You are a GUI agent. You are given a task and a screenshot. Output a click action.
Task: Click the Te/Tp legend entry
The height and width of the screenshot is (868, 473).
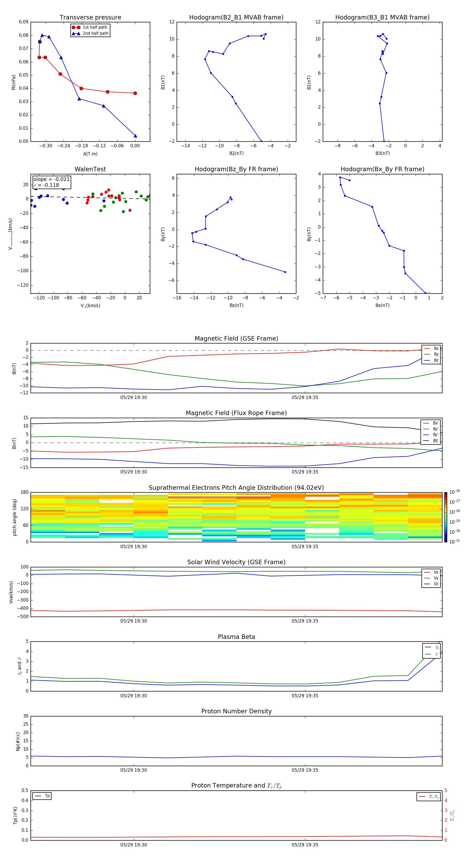(x=429, y=796)
